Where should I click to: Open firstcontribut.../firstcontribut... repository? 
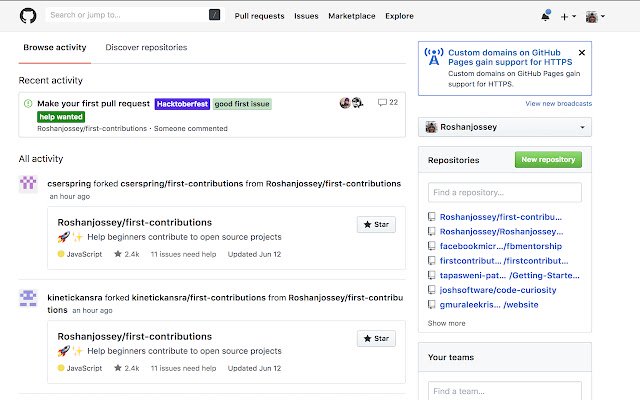504,261
